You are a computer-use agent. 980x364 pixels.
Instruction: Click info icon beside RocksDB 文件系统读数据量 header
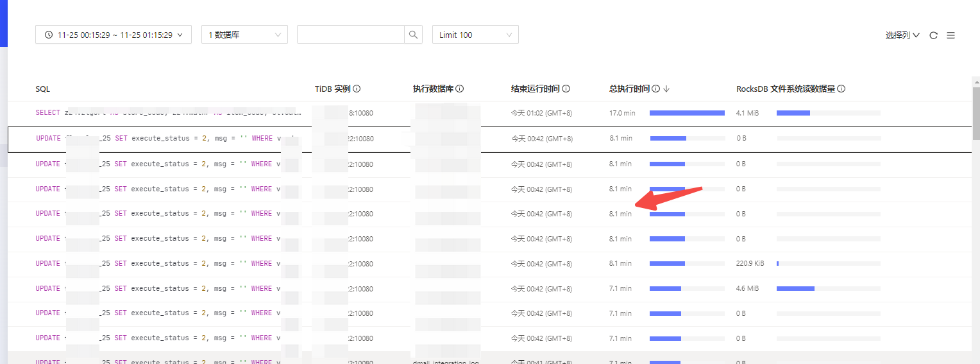[841, 89]
